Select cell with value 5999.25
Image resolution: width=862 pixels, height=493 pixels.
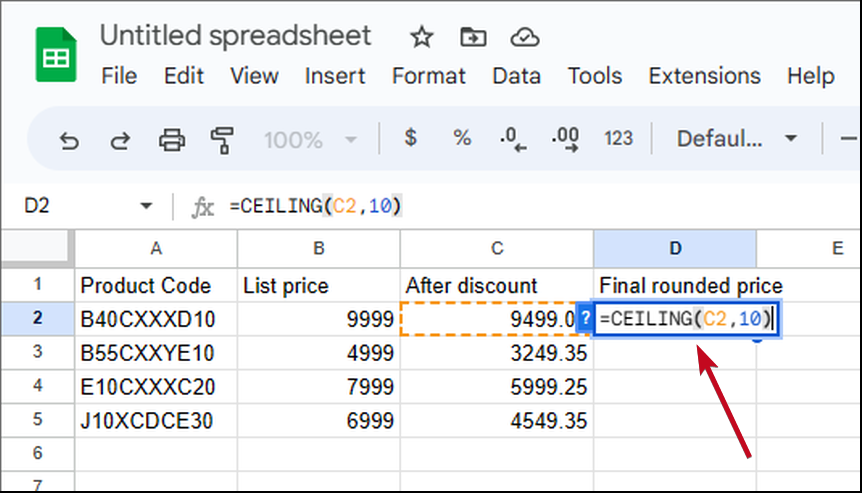(x=496, y=386)
